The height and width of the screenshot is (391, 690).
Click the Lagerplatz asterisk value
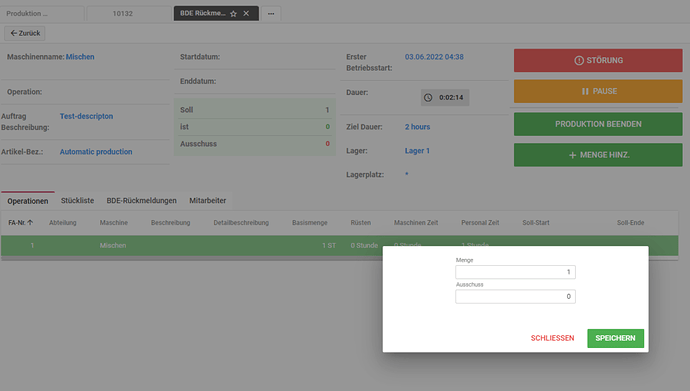click(407, 175)
